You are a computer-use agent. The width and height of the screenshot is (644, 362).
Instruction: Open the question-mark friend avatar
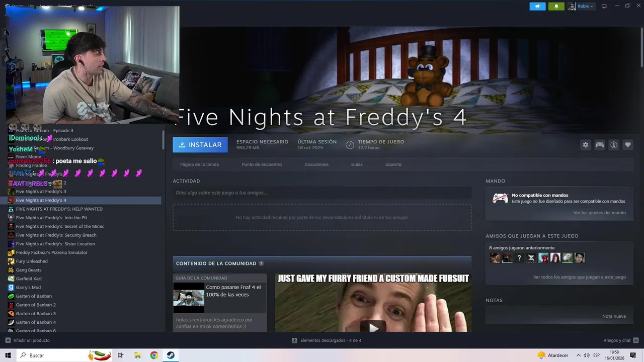(x=519, y=258)
